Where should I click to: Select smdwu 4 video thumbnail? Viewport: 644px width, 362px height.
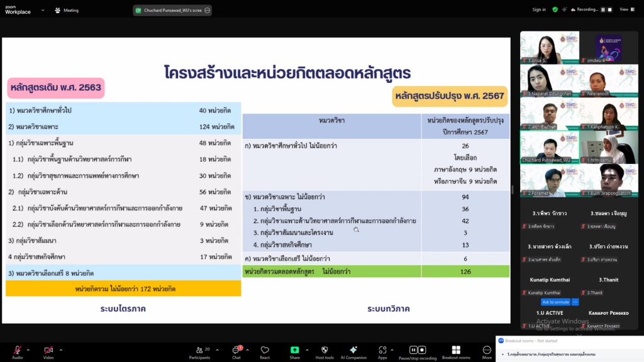click(x=609, y=48)
